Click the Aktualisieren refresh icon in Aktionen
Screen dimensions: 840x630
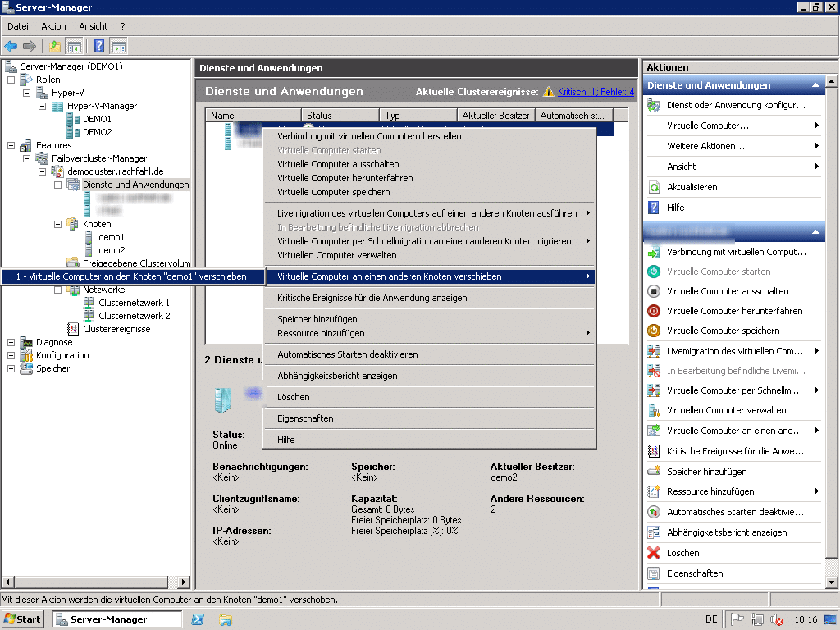click(x=654, y=187)
